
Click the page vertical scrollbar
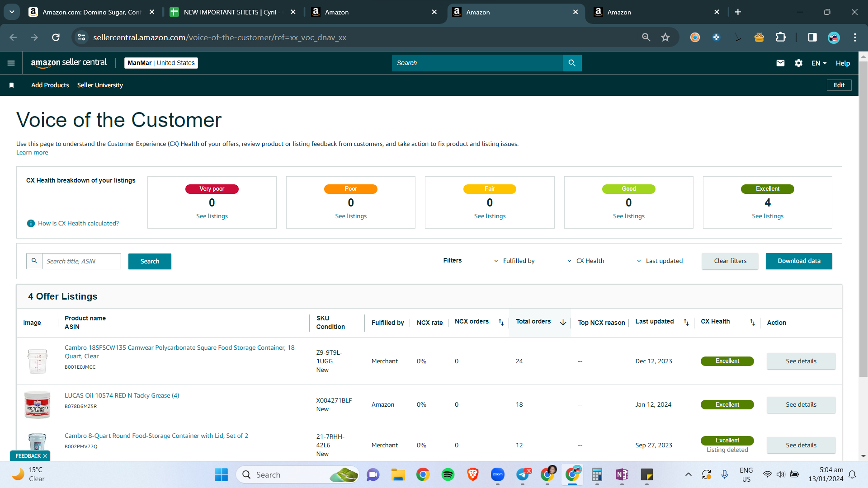[x=863, y=219]
